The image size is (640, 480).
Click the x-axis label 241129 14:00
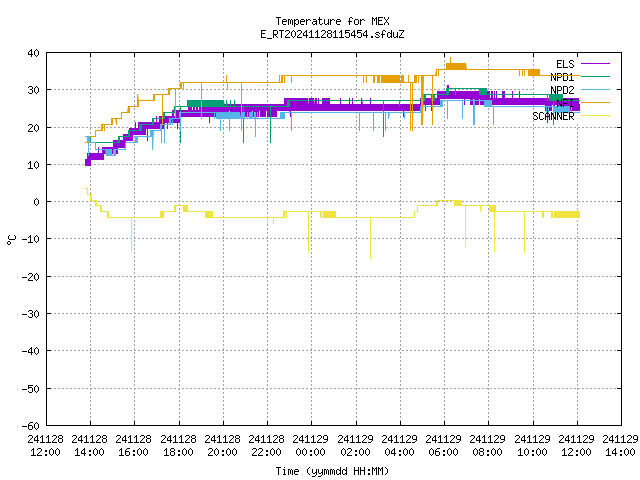tap(621, 446)
